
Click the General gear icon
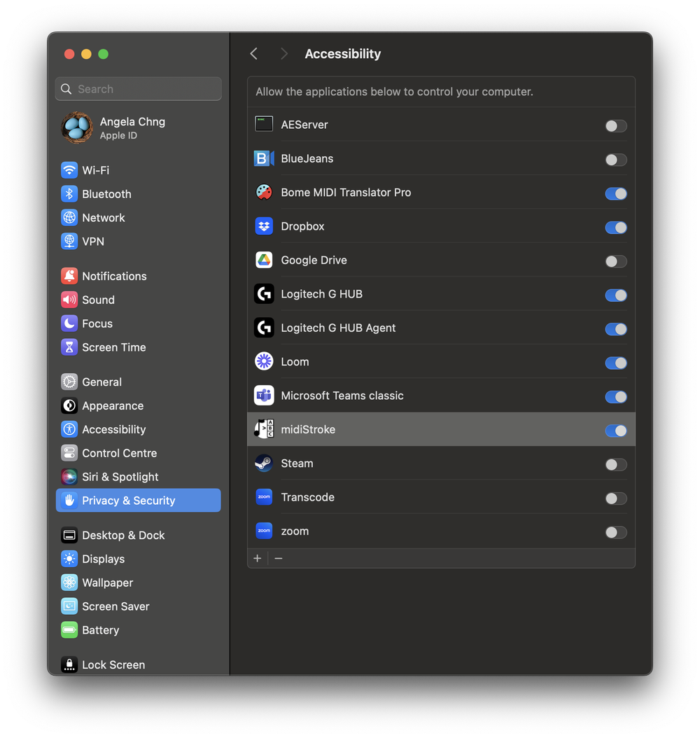[x=69, y=382]
